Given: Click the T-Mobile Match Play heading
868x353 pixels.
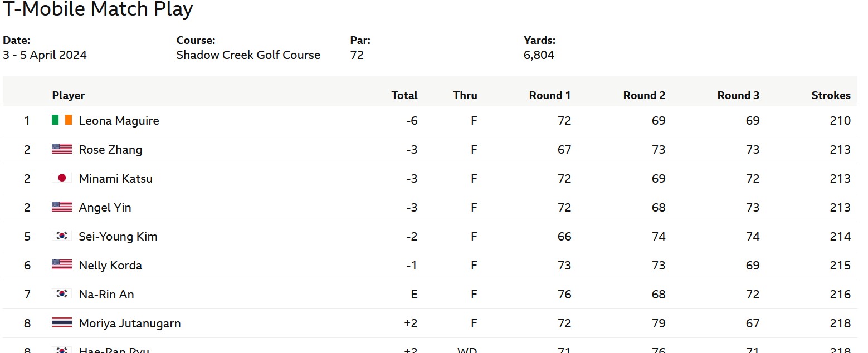Looking at the screenshot, I should click(x=98, y=9).
